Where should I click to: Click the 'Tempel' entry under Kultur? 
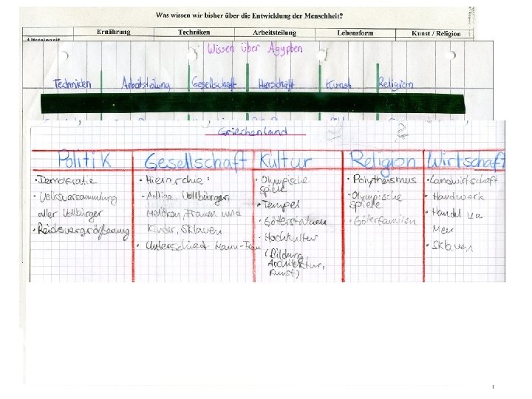coord(279,205)
